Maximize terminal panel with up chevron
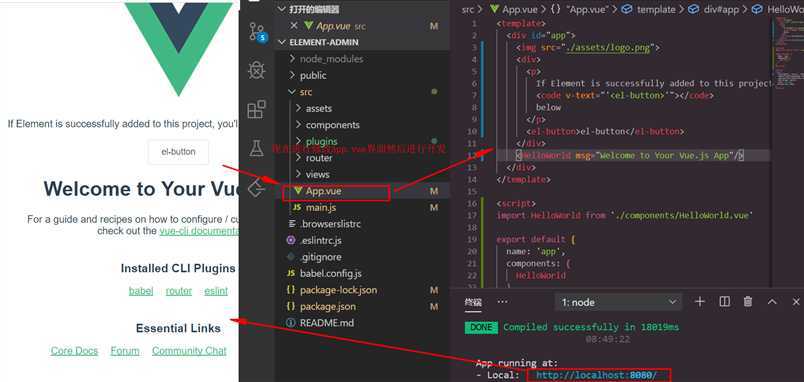This screenshot has height=382, width=804. [x=772, y=301]
